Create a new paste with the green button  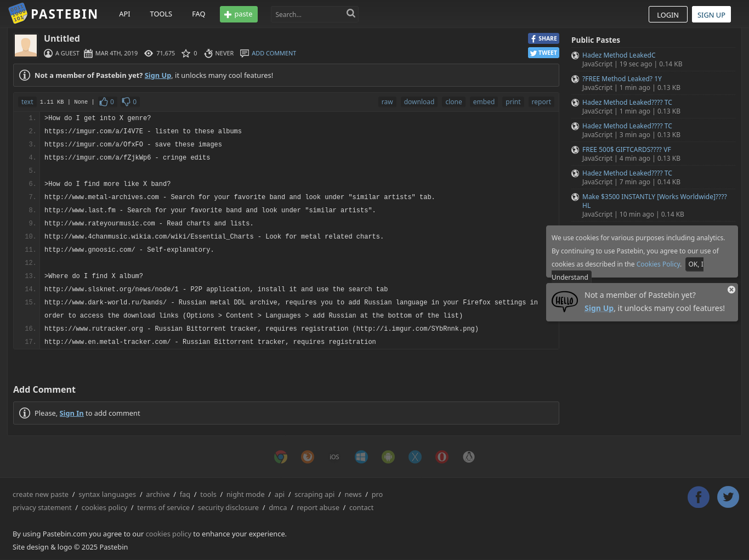(x=239, y=14)
